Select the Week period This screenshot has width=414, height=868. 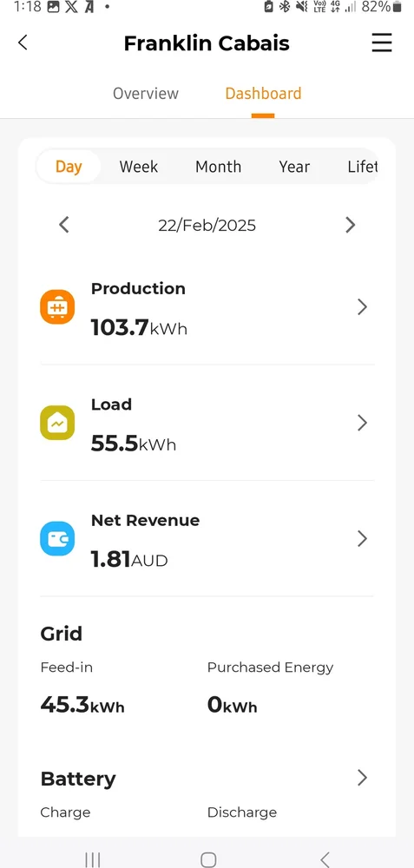pyautogui.click(x=139, y=167)
